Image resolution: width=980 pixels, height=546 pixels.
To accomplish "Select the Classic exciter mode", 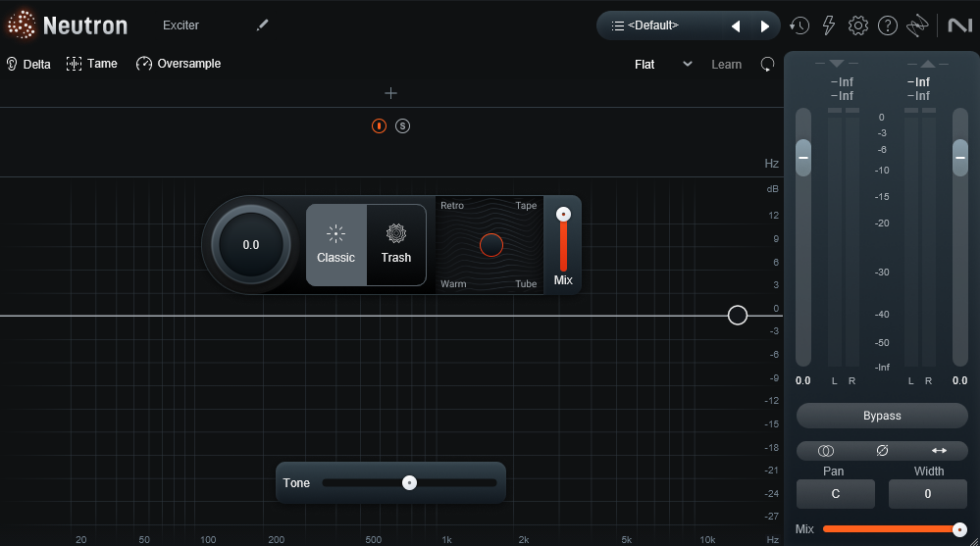I will 336,245.
